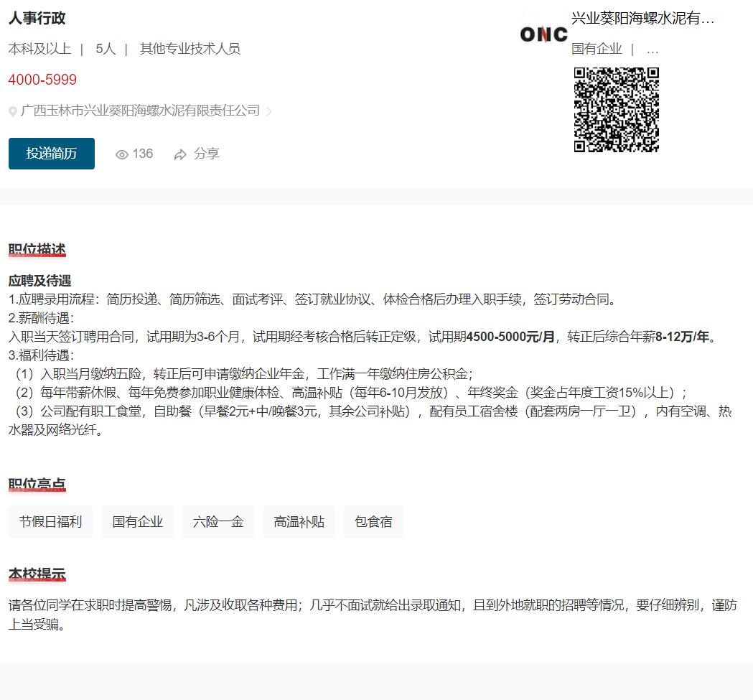Select the 包食宿 highlight tag
Screen dimensions: 753x700
373,522
